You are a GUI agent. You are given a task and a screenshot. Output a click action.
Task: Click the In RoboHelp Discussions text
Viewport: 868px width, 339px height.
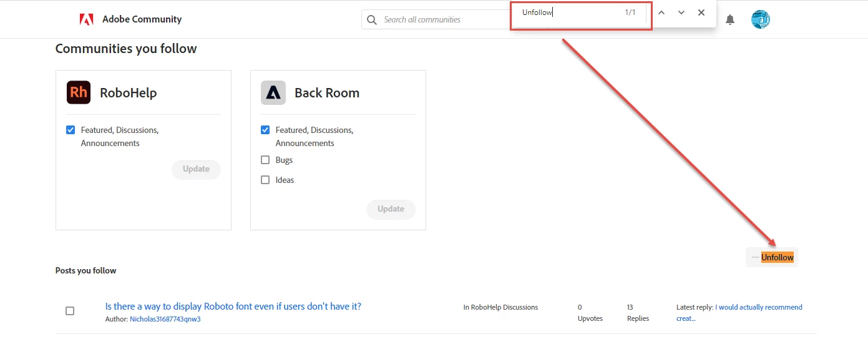click(x=500, y=307)
